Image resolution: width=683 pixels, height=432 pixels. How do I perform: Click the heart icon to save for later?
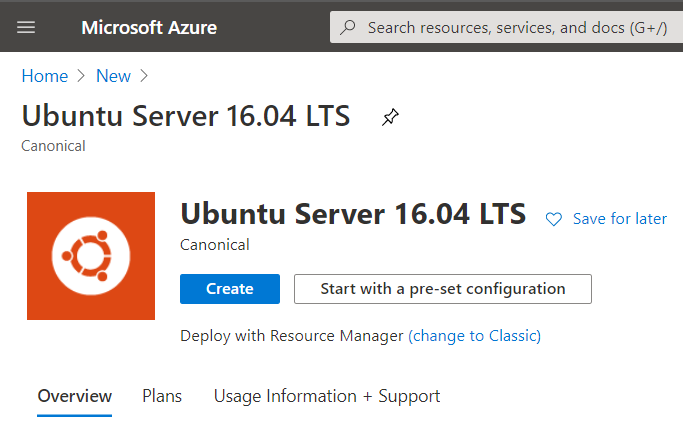click(x=554, y=219)
